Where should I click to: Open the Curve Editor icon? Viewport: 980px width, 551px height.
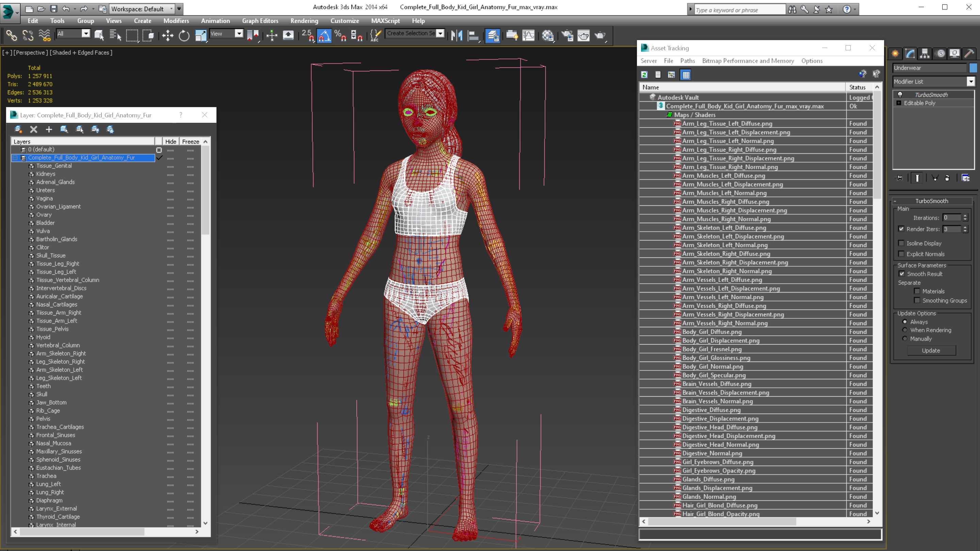click(x=528, y=36)
